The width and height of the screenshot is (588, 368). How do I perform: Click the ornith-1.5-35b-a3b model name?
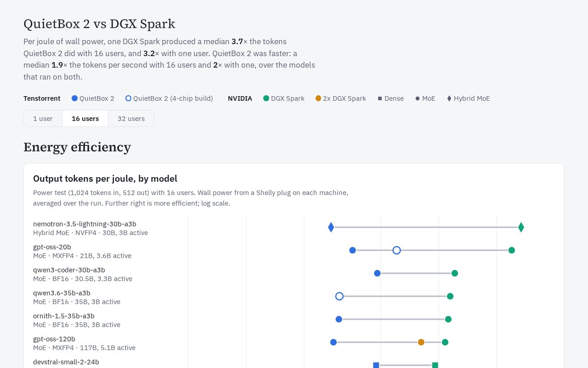pyautogui.click(x=64, y=316)
